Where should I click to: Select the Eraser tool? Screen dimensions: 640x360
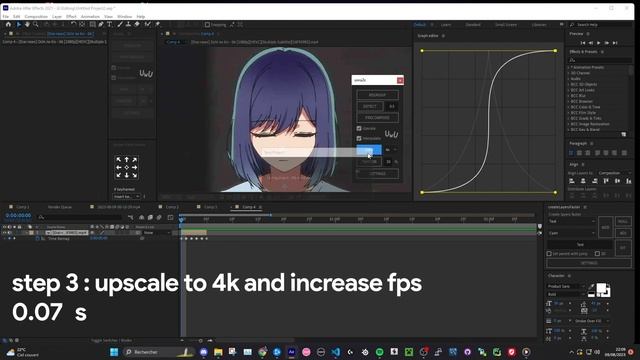pos(137,24)
